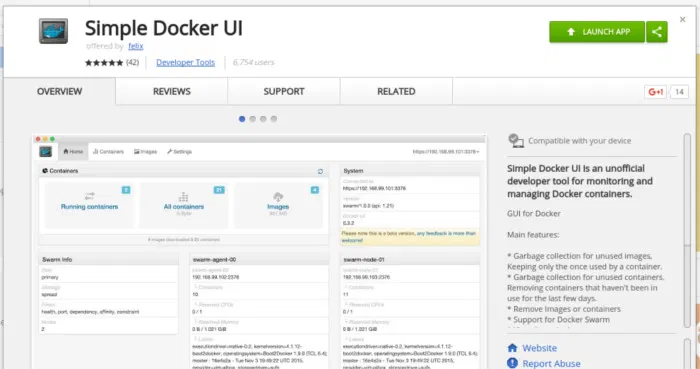Switch to the OVERVIEW tab
This screenshot has width=700, height=369.
59,91
